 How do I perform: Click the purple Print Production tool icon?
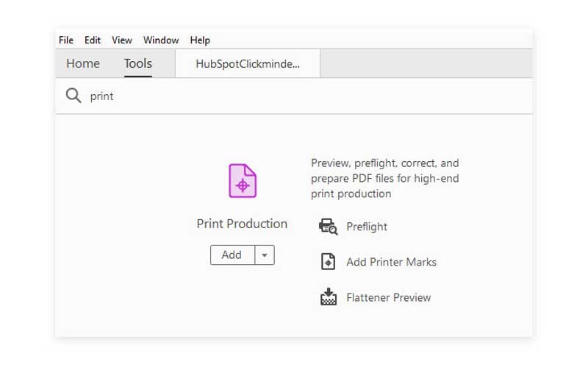click(x=243, y=181)
